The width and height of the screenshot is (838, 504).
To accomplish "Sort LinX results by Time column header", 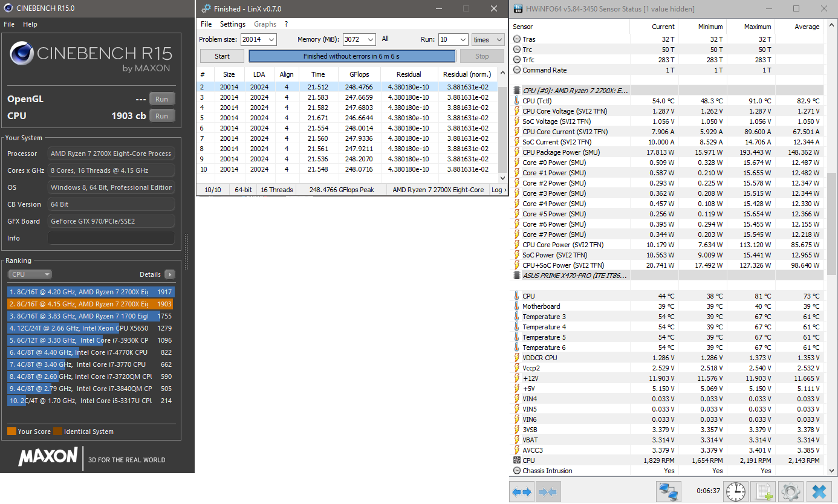I will [318, 74].
